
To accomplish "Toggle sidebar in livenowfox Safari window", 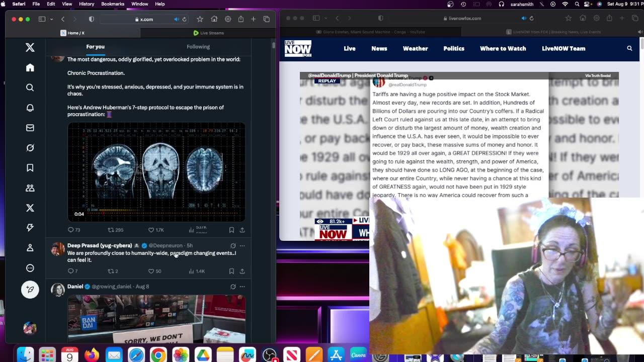I will click(x=316, y=18).
